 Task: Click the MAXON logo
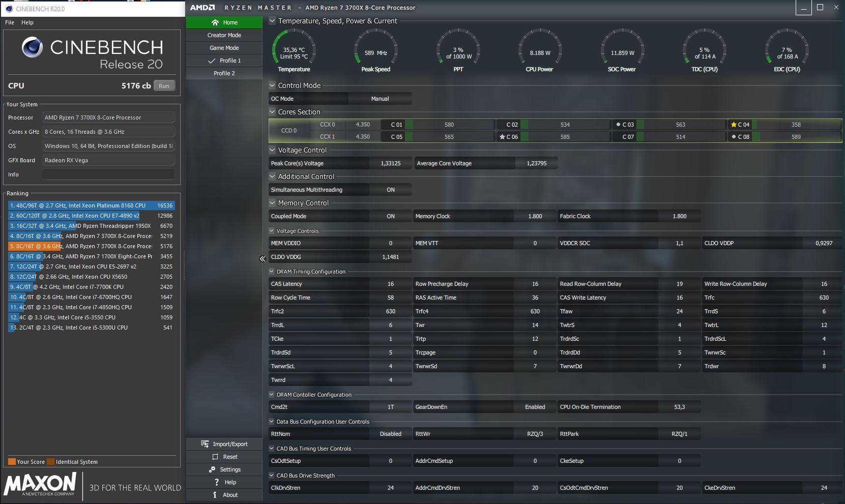tap(40, 484)
